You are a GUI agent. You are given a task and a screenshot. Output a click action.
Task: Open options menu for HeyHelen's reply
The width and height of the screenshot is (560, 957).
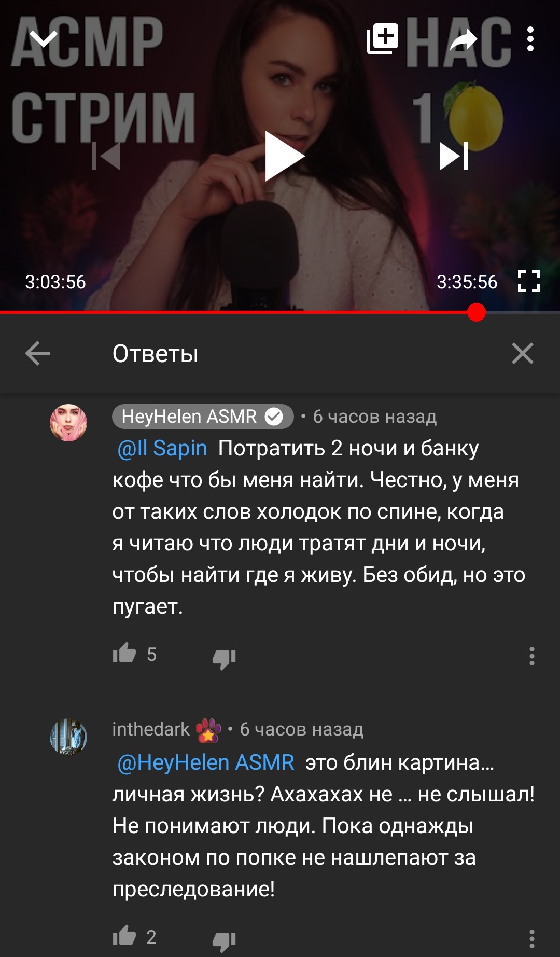[531, 656]
